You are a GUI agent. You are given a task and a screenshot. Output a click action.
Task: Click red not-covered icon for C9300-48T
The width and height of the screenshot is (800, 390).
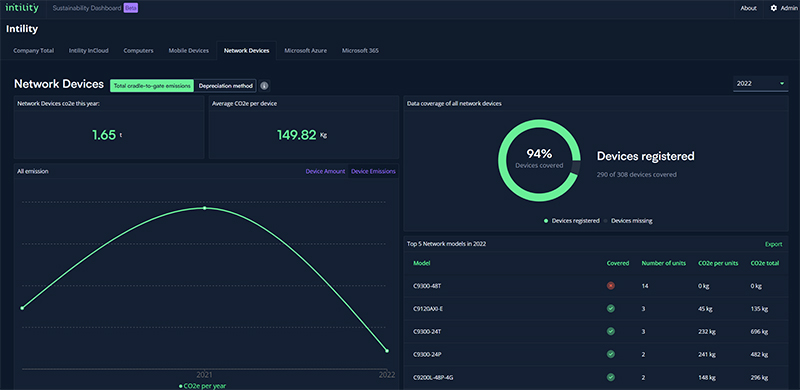610,286
